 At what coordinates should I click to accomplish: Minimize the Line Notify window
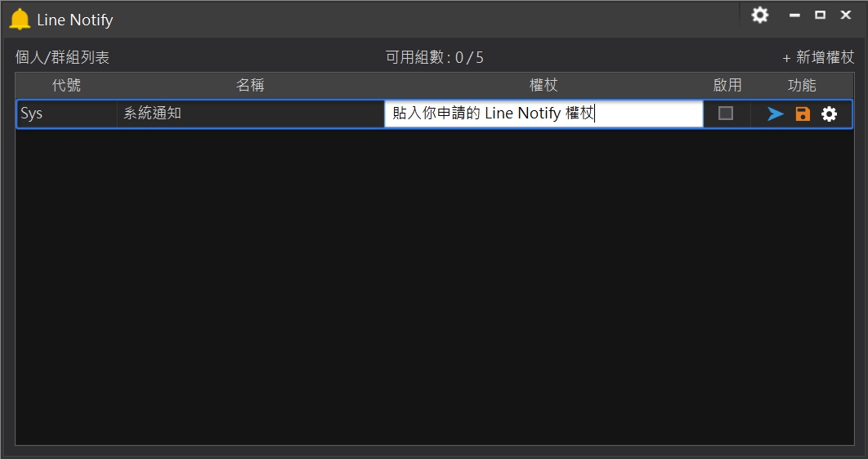[794, 16]
